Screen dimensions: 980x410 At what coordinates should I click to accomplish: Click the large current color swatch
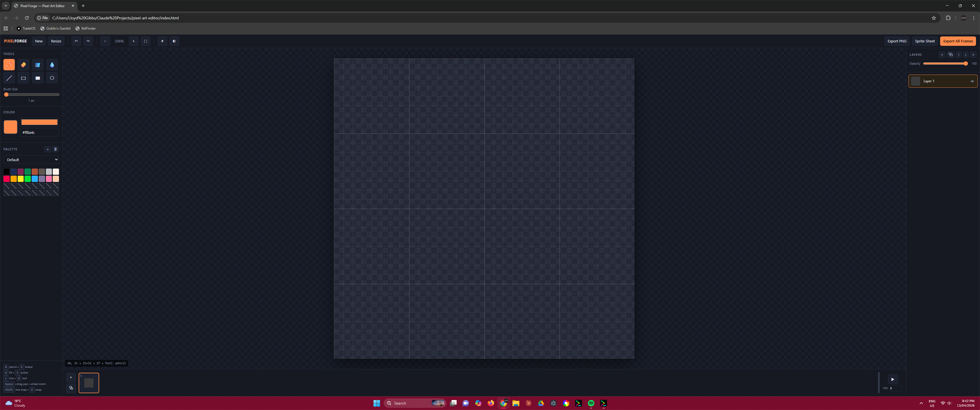[10, 127]
